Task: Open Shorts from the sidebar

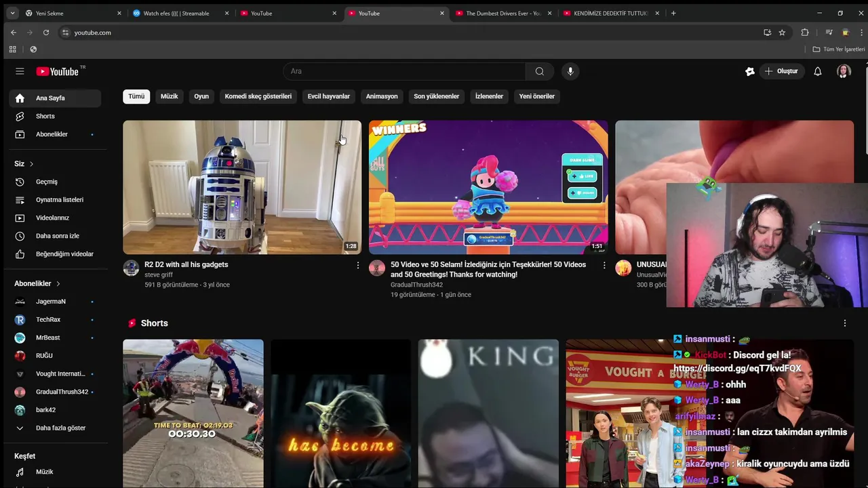Action: click(x=55, y=116)
